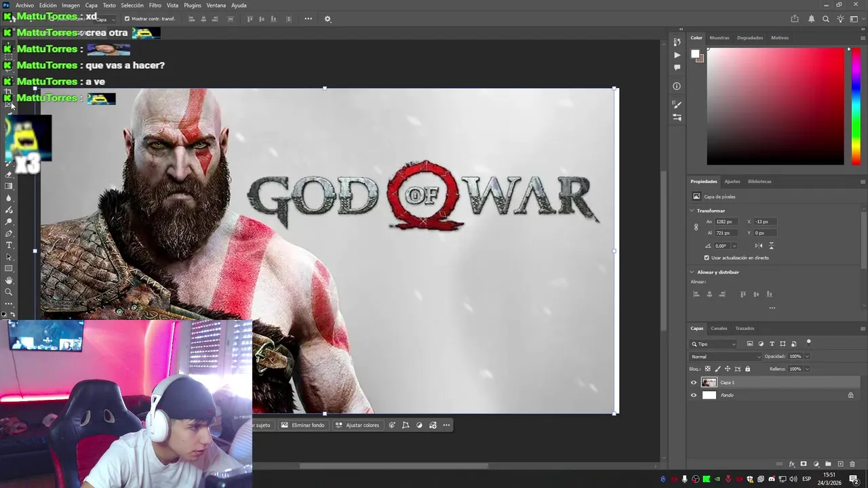Toggle Usar actualización en directo checkbox
This screenshot has width=868, height=488.
click(x=707, y=258)
